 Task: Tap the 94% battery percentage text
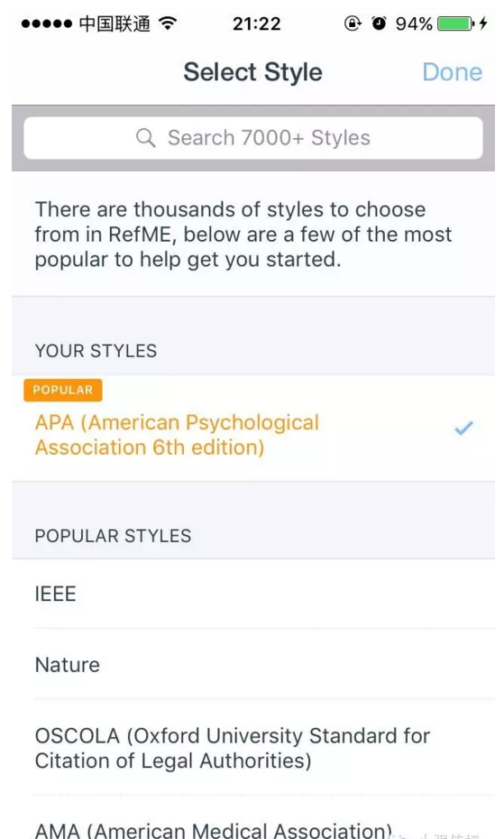coord(414,23)
